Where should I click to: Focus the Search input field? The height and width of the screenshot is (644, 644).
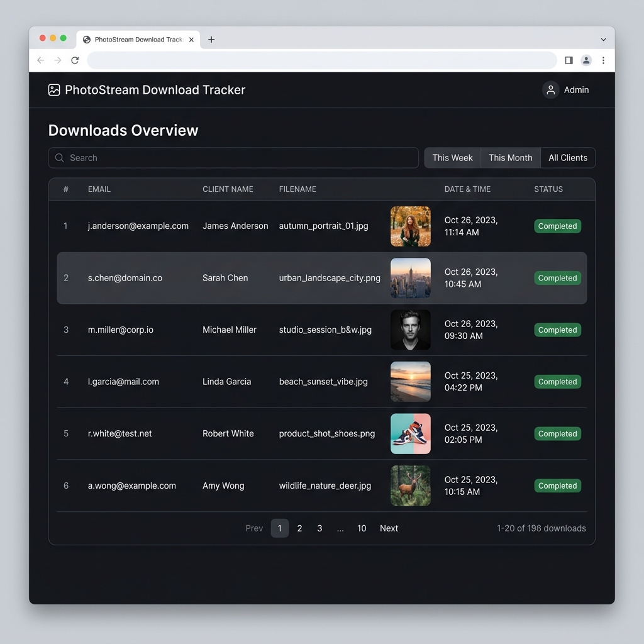pos(233,158)
